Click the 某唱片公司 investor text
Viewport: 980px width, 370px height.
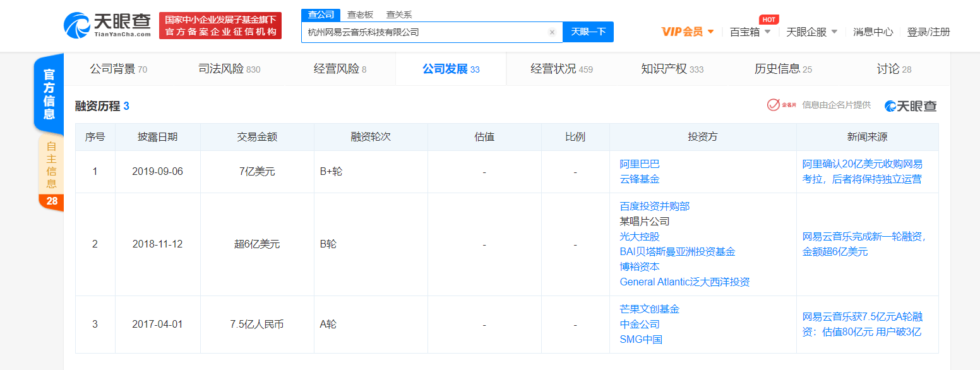click(x=645, y=222)
